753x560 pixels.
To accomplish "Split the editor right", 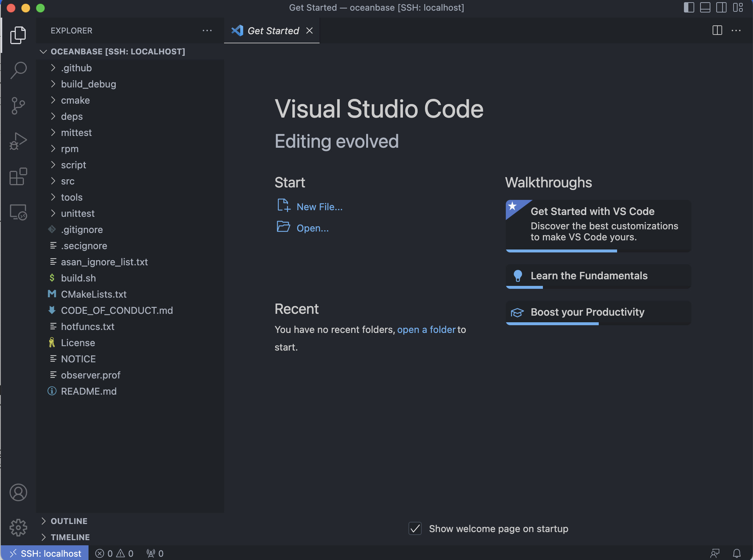I will pyautogui.click(x=717, y=30).
